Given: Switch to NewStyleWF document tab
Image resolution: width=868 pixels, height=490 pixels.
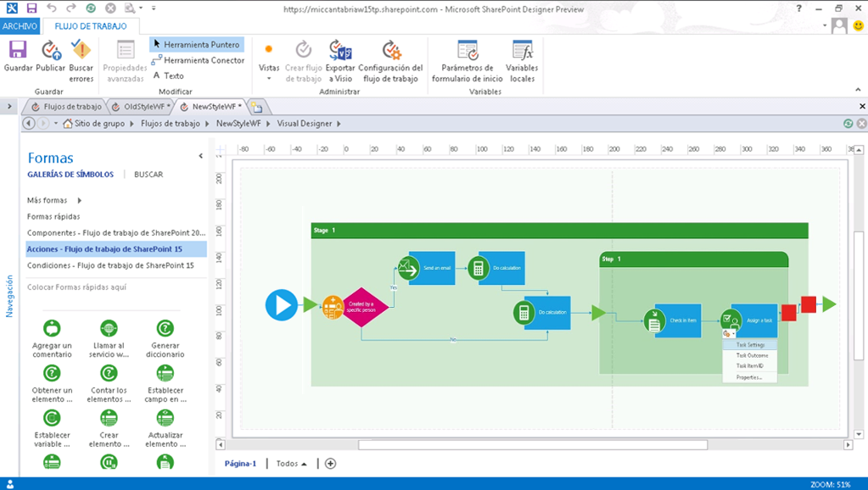Looking at the screenshot, I should 211,107.
